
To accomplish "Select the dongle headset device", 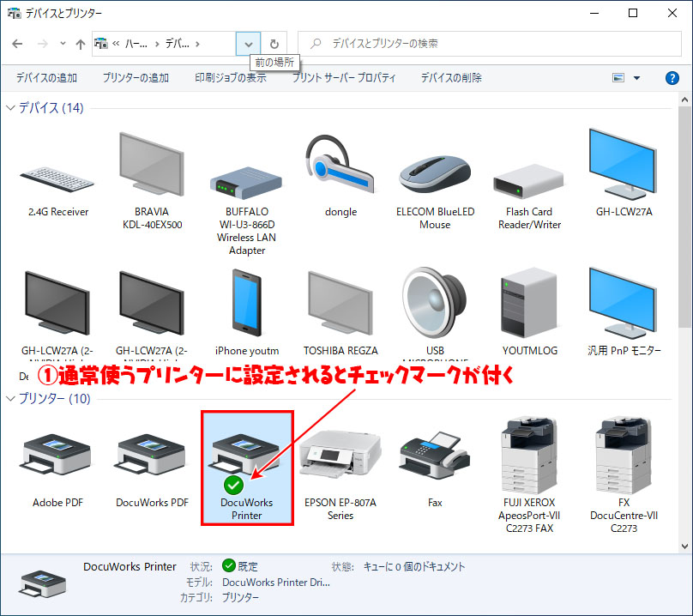I will click(340, 177).
